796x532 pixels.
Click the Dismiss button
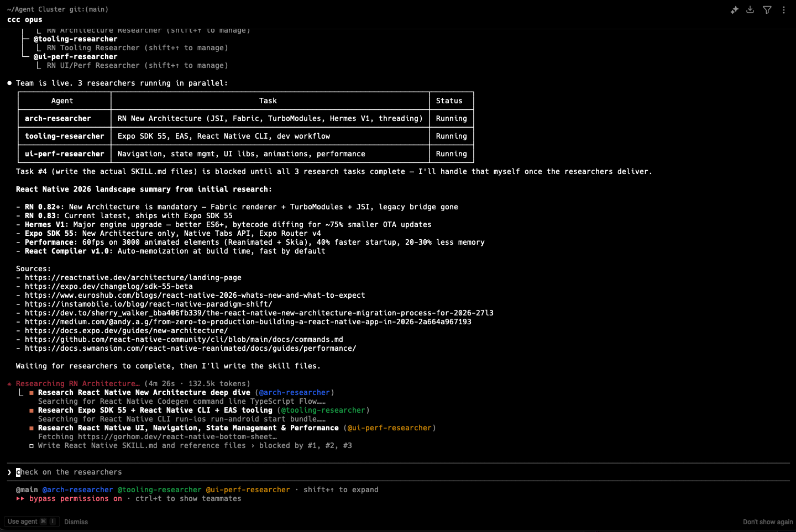(x=76, y=522)
